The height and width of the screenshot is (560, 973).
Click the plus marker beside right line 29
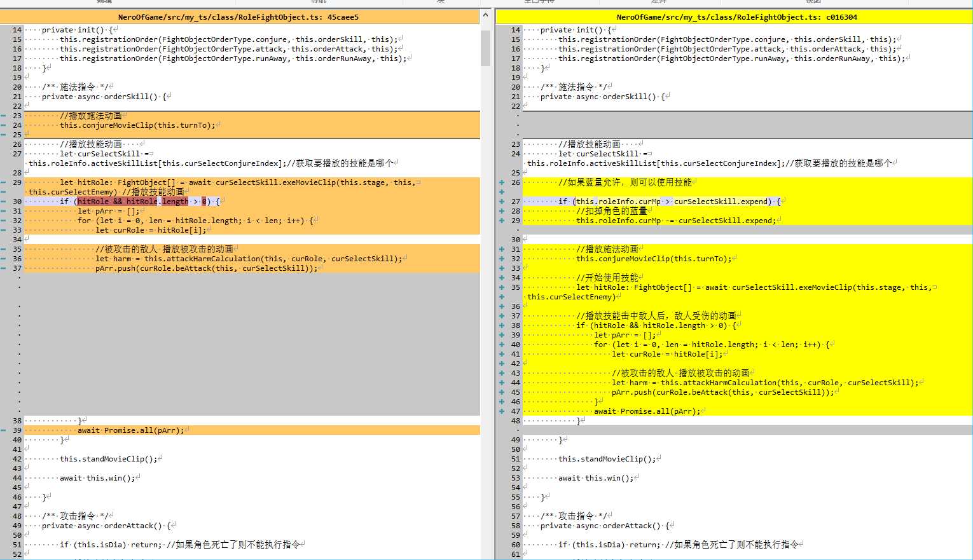coord(502,221)
